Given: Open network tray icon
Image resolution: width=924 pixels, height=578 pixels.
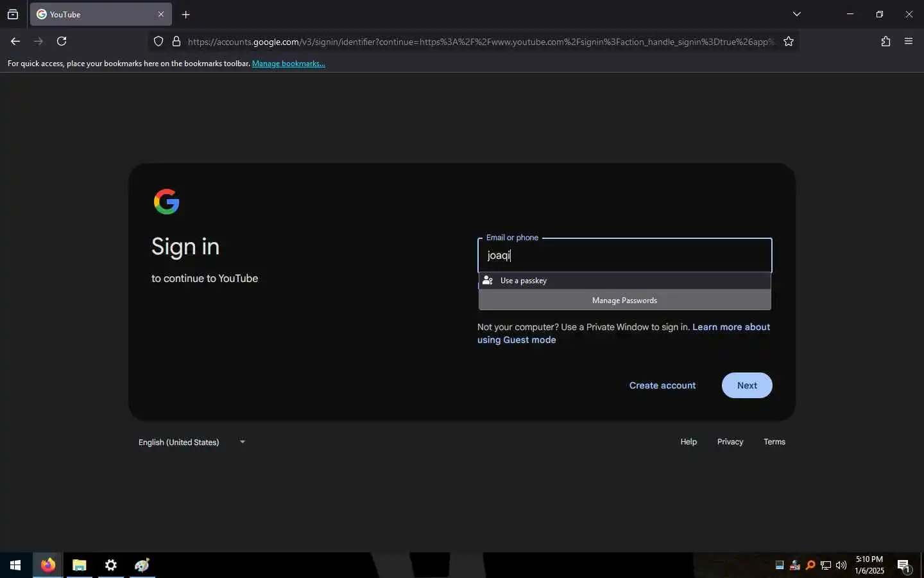Looking at the screenshot, I should pos(826,565).
